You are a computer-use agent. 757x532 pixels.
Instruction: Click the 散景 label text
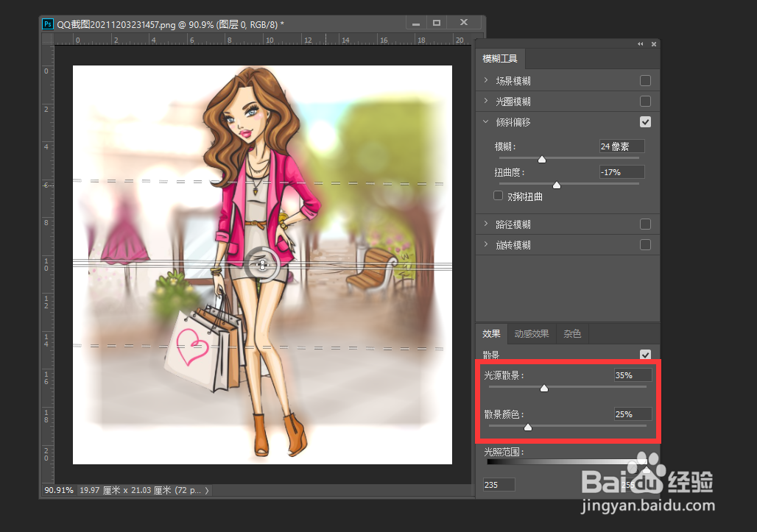[491, 355]
